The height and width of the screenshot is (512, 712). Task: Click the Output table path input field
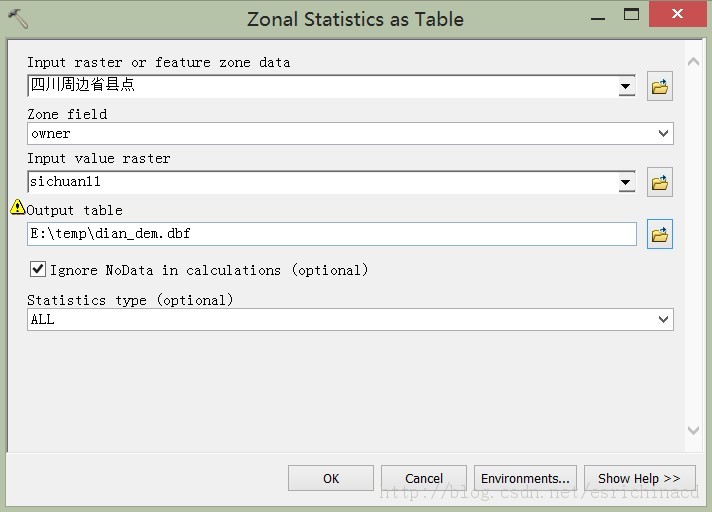coord(332,234)
